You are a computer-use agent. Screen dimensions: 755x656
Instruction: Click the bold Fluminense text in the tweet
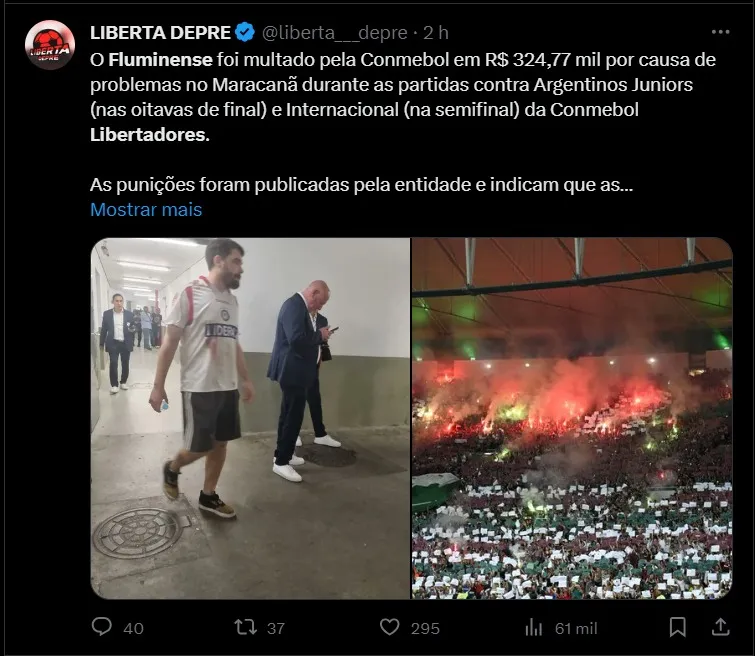(x=160, y=60)
